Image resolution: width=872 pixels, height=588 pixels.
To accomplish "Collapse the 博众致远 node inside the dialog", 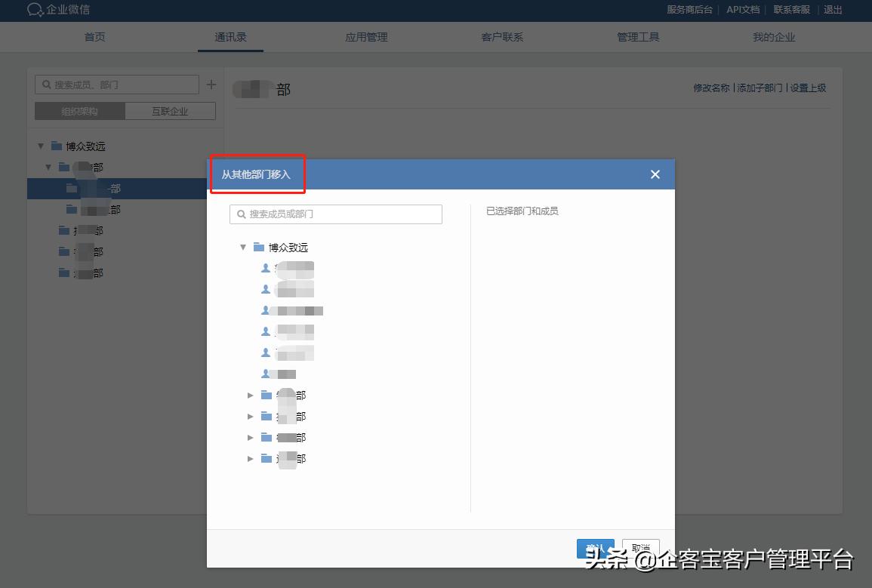I will coord(243,247).
